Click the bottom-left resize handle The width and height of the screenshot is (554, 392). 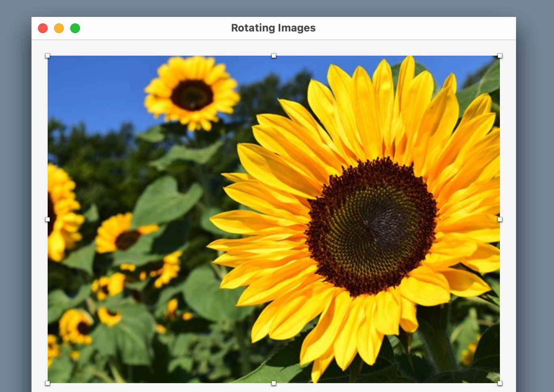48,383
